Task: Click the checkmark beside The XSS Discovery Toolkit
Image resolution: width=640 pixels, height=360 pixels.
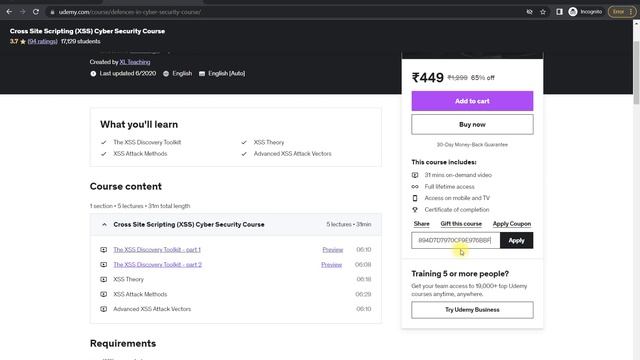Action: (x=104, y=142)
